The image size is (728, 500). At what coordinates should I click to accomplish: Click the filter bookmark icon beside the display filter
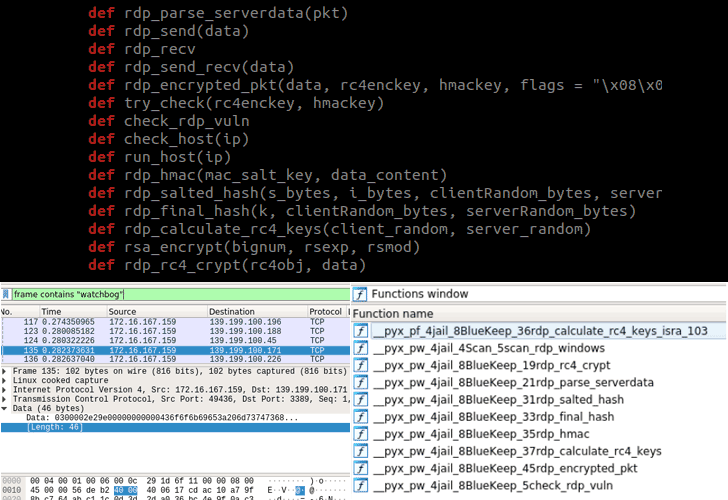point(6,294)
